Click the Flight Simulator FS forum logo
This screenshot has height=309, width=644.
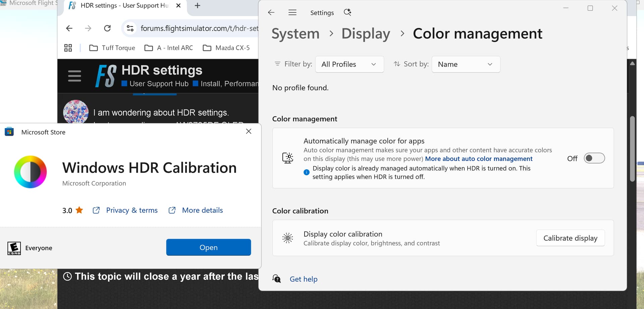pos(106,76)
